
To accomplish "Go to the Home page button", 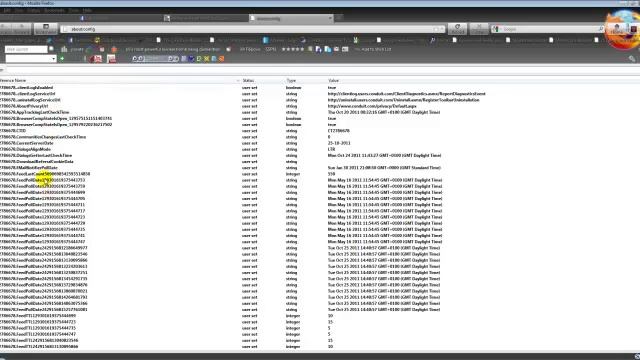I will click(x=617, y=29).
